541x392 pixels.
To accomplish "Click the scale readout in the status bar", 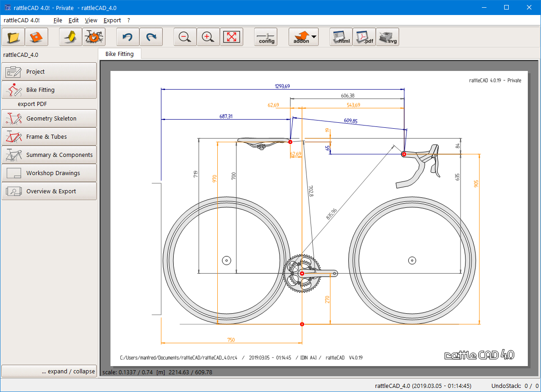I will click(x=157, y=372).
